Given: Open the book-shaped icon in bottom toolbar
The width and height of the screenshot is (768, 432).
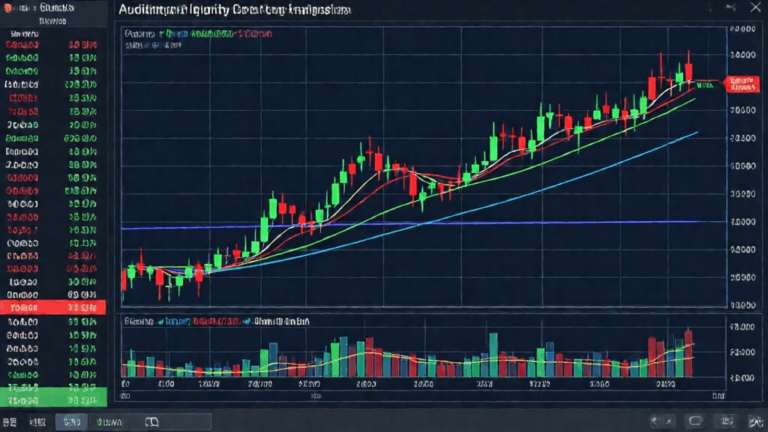Looking at the screenshot, I should click(152, 422).
